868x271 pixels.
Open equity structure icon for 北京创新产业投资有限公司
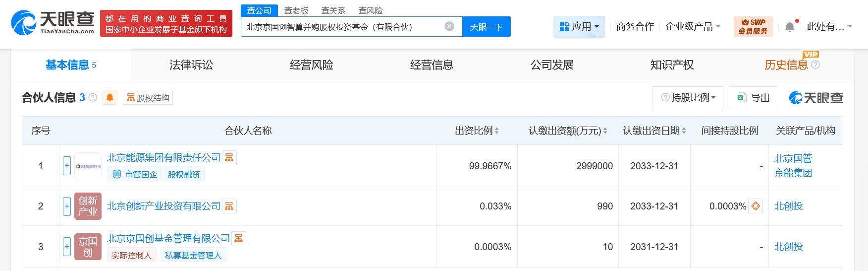[x=229, y=206]
